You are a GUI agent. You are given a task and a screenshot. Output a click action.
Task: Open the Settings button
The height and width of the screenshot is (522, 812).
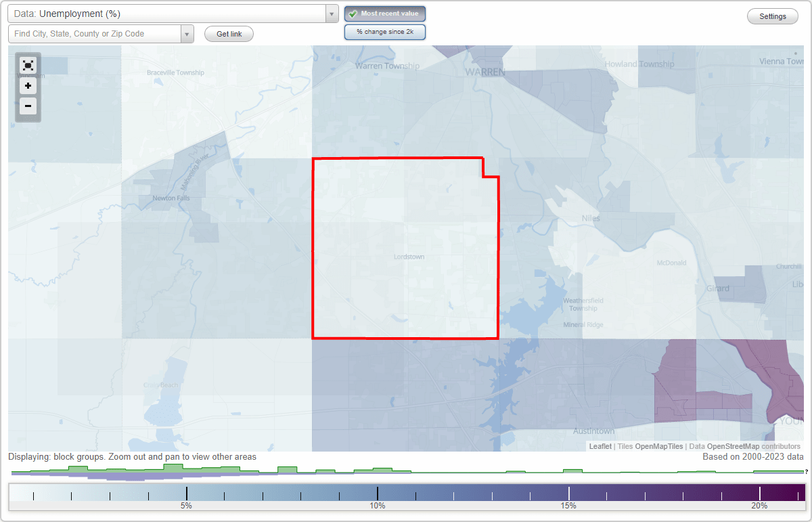click(x=773, y=17)
